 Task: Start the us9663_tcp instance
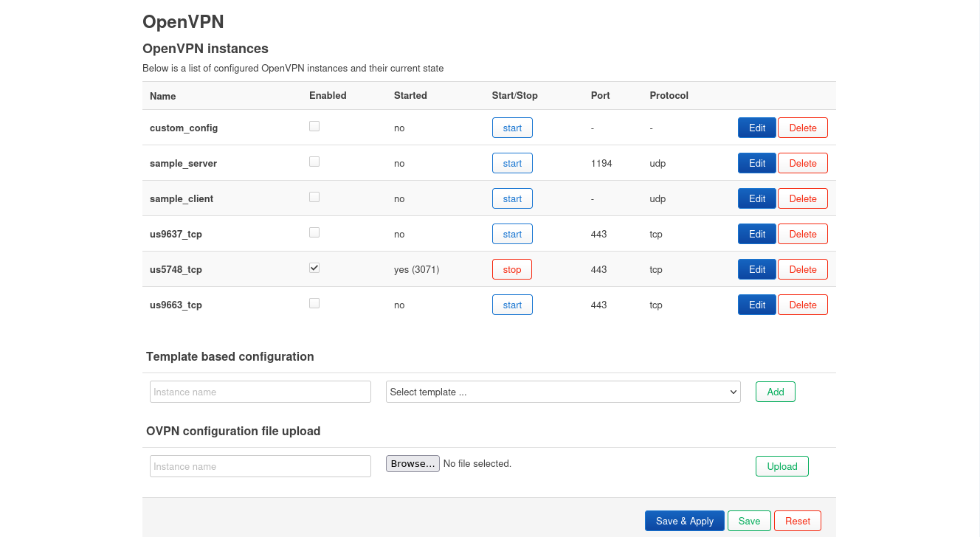(512, 305)
